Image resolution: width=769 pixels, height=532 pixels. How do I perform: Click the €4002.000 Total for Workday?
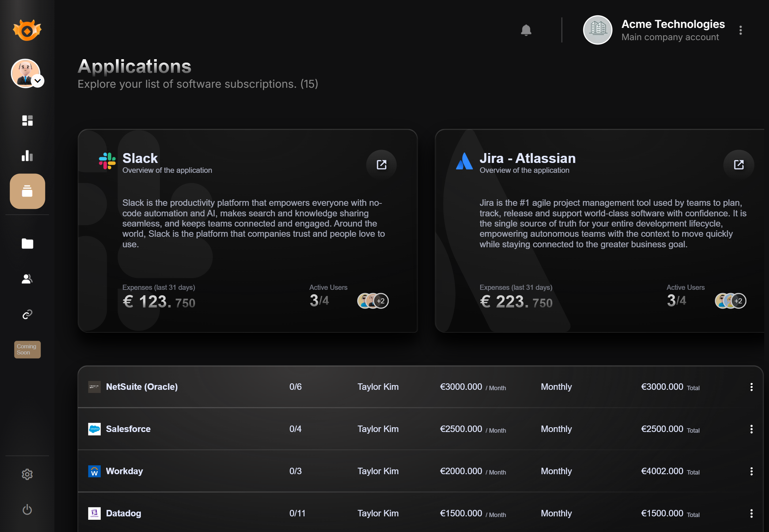coord(670,471)
